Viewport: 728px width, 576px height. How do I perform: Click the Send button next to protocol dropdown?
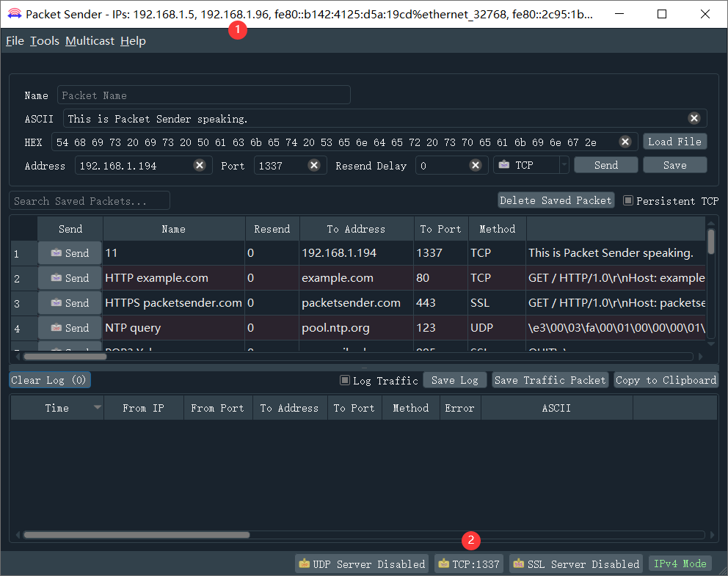pyautogui.click(x=606, y=165)
